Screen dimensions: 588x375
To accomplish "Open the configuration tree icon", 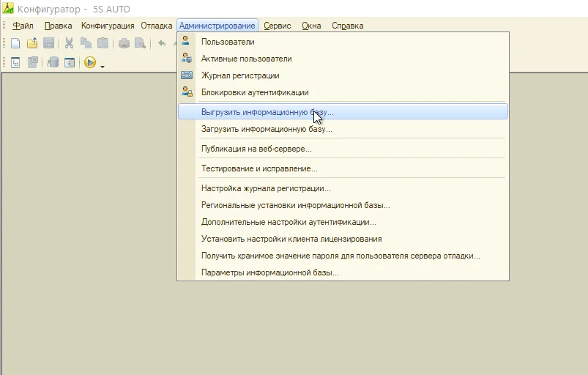I will tap(15, 63).
